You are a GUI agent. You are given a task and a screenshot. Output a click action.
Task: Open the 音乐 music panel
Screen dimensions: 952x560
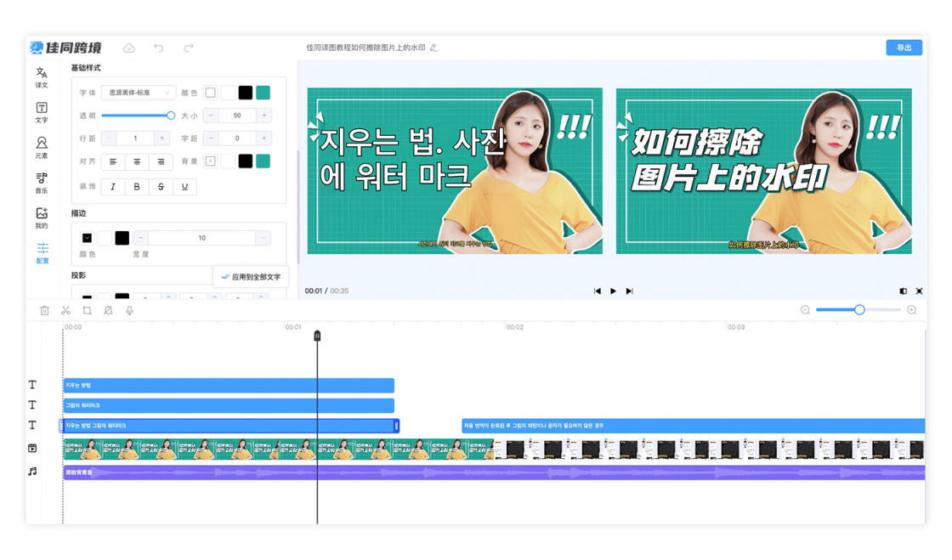pos(42,183)
